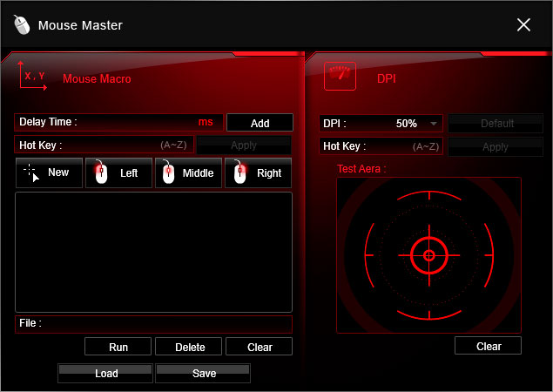Clear the macro list
553x392 pixels.
[x=259, y=347]
